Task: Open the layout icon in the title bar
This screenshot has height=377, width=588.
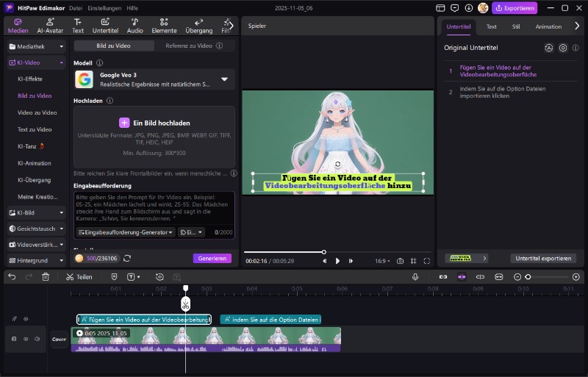Action: point(440,8)
